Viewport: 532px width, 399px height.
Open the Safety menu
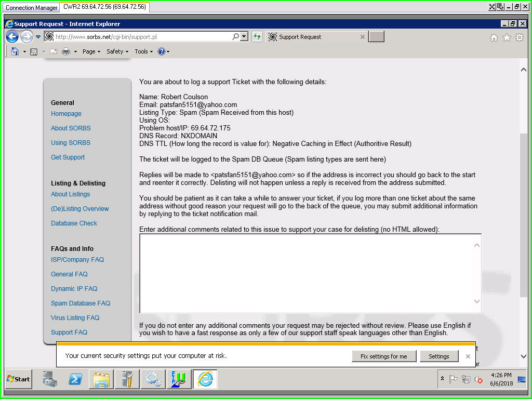click(x=117, y=51)
